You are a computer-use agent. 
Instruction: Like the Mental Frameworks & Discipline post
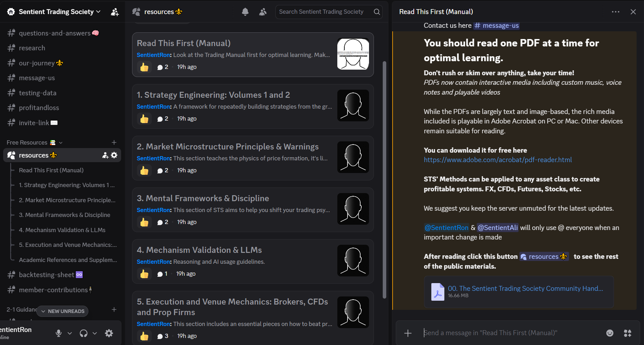144,222
